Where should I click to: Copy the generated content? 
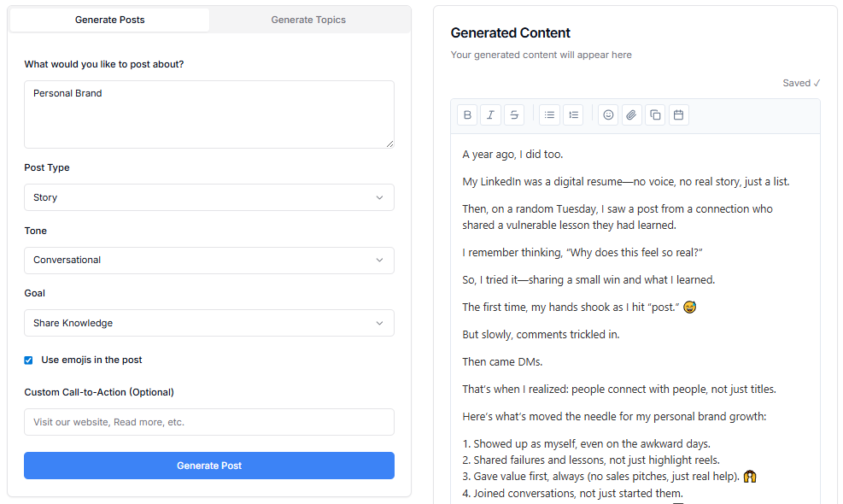click(655, 115)
